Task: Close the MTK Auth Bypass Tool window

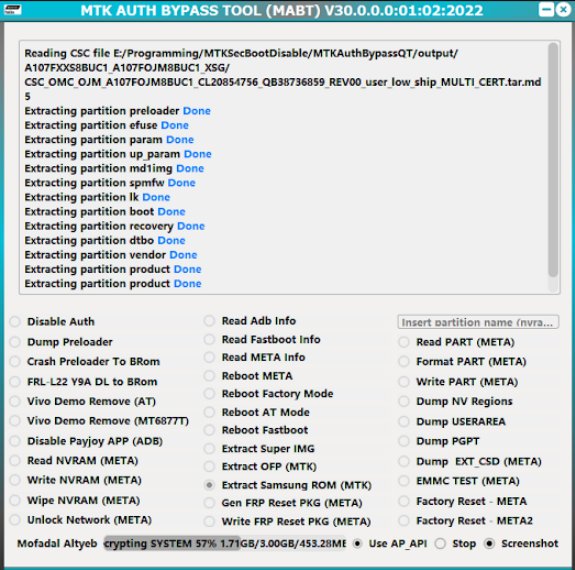Action: point(563,10)
